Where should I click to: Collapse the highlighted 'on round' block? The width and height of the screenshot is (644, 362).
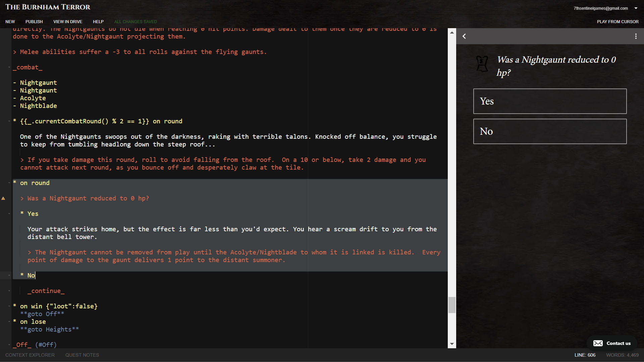(9, 183)
